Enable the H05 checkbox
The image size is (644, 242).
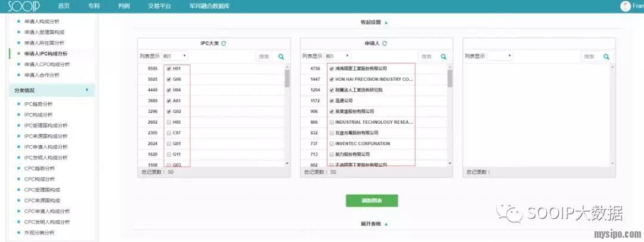pos(169,122)
